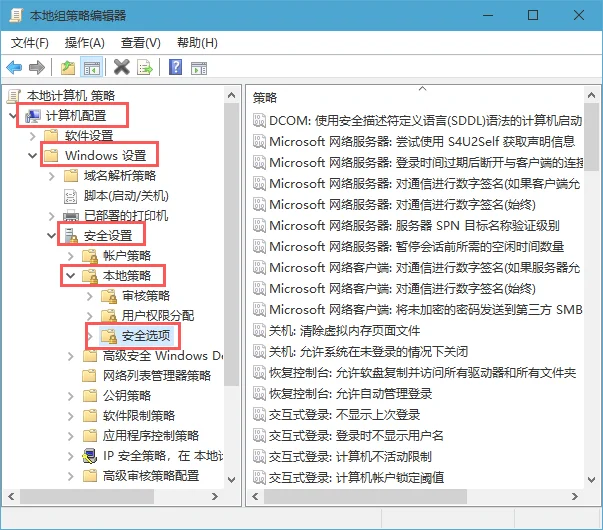This screenshot has width=603, height=530.
Task: Click the 已部署的打印机 printer icon
Action: [71, 216]
